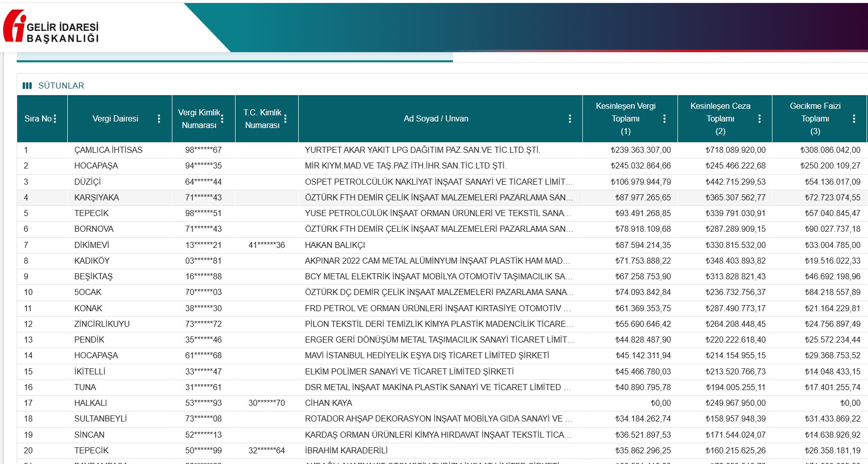The height and width of the screenshot is (464, 868).
Task: Click FRD PETROL VE ORMAN ÜRÜNLERİ name
Action: point(438,308)
